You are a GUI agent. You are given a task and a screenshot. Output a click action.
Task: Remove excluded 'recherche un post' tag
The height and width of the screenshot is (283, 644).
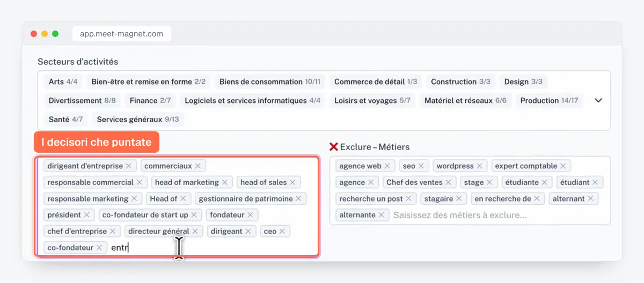pyautogui.click(x=408, y=199)
